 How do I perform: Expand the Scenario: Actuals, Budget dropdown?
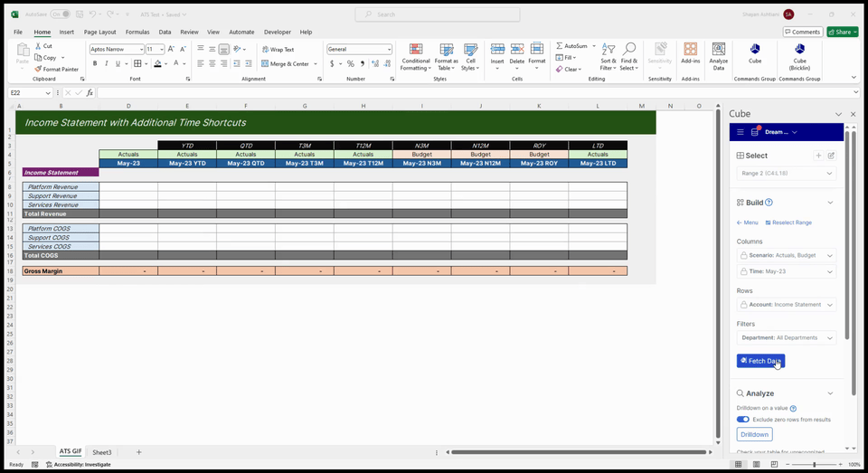tap(786, 256)
